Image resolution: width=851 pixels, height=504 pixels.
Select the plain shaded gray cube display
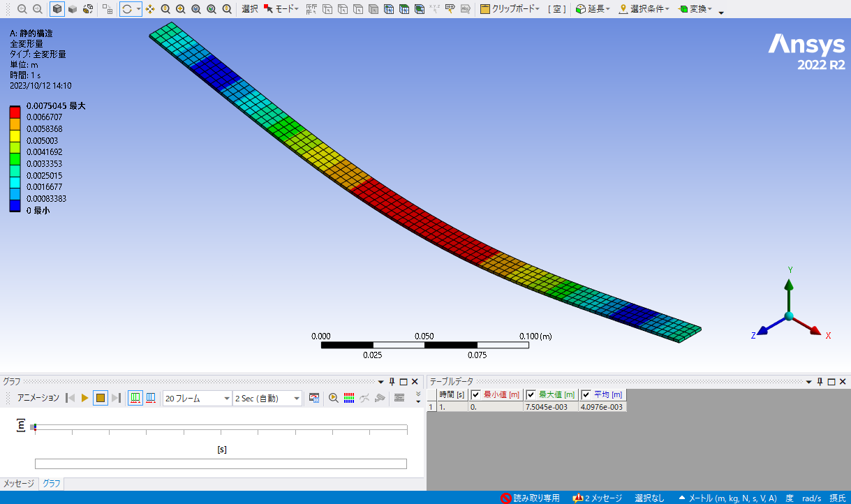(x=72, y=9)
